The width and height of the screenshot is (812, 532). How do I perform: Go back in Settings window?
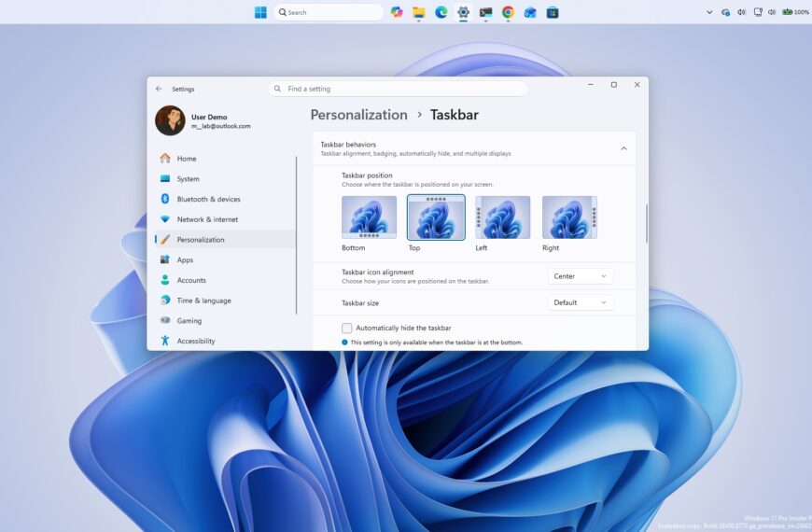[x=159, y=89]
